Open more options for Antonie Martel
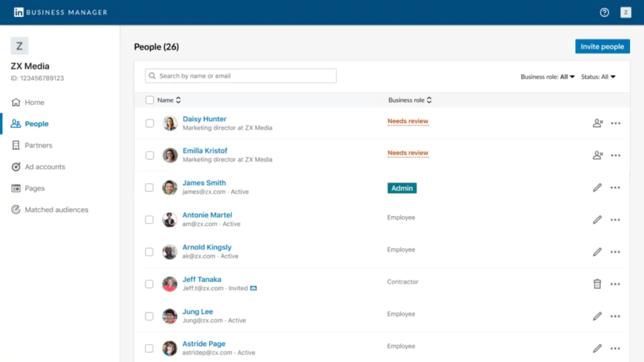Image resolution: width=644 pixels, height=362 pixels. [x=615, y=220]
